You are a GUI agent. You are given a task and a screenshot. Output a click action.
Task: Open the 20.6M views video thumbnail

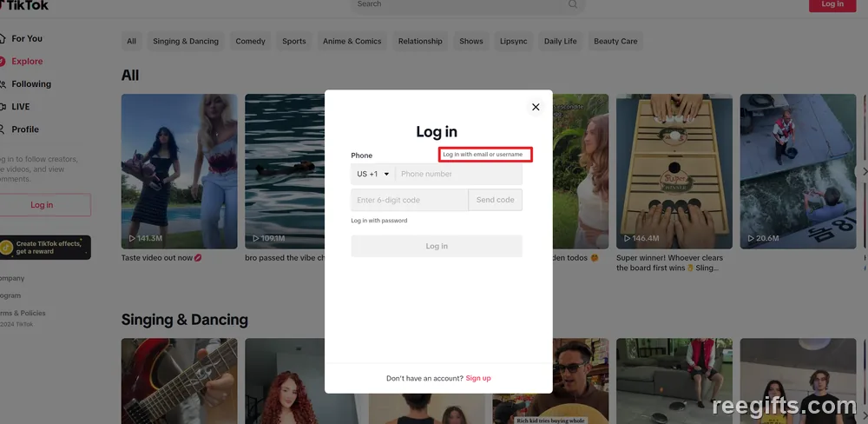[x=799, y=171]
